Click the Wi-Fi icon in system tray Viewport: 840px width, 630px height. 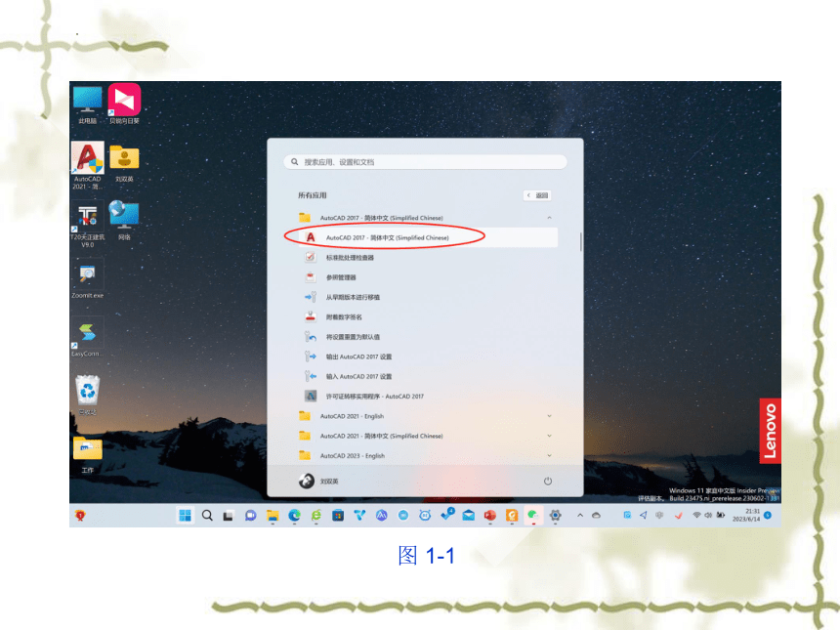pyautogui.click(x=696, y=515)
